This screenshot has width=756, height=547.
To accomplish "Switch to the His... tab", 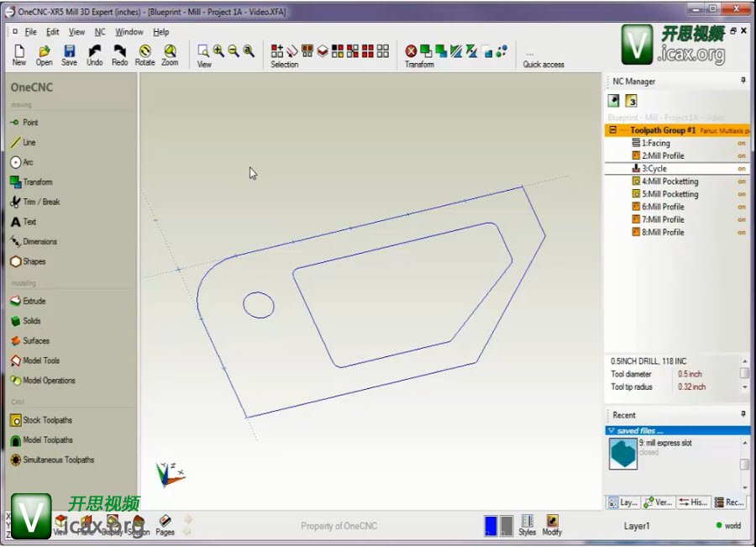I will (x=693, y=502).
